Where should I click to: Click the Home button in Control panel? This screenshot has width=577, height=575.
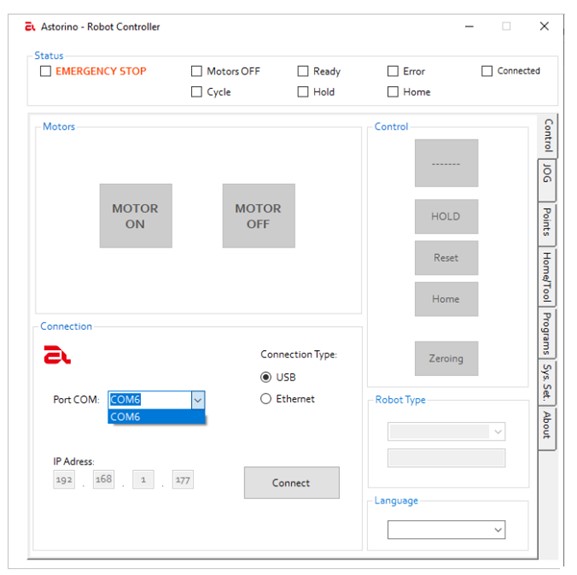(446, 299)
